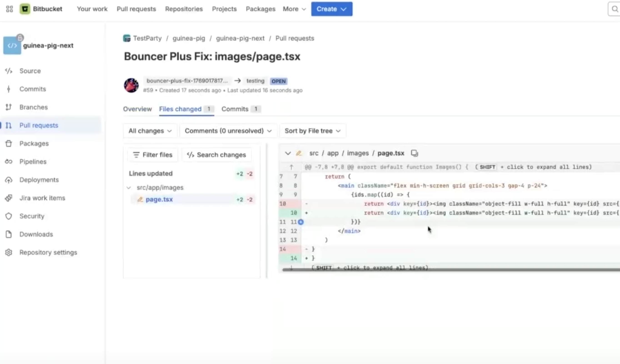Screen dimensions: 620x364
Task: Open the Comments unresolved filter dropdown
Action: click(x=228, y=131)
